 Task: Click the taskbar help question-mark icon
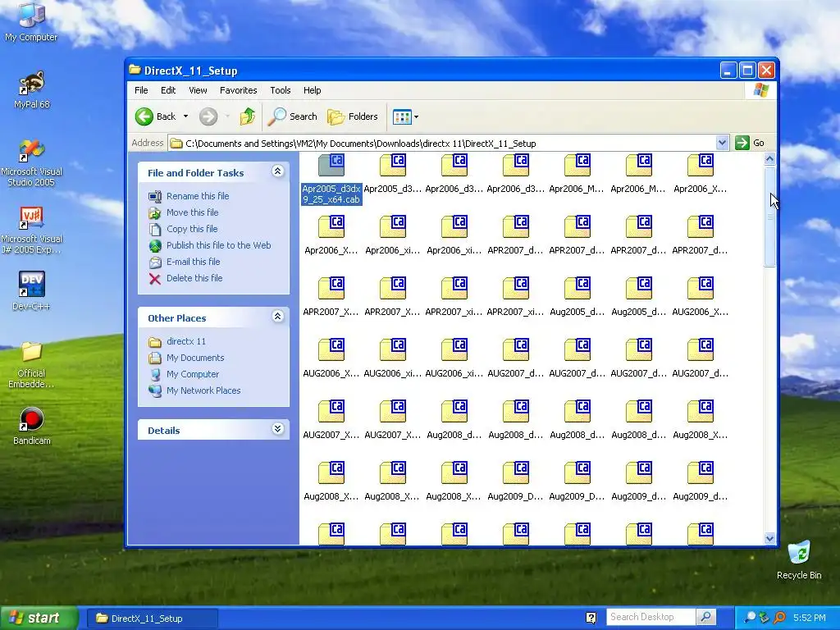[x=591, y=618]
